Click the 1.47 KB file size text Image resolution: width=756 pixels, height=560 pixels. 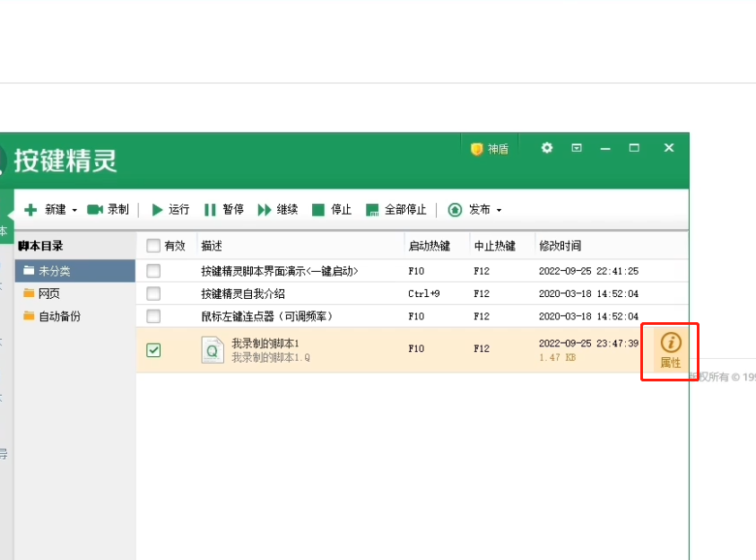coord(557,357)
